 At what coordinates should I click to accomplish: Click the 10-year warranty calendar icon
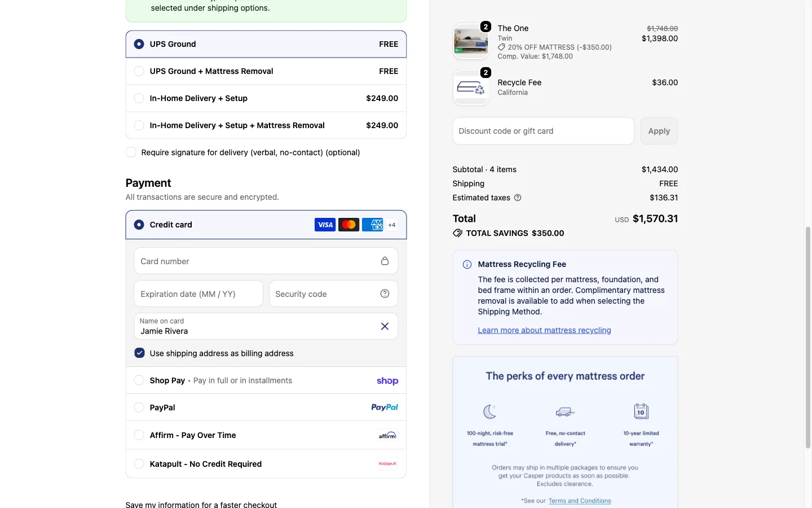[641, 411]
